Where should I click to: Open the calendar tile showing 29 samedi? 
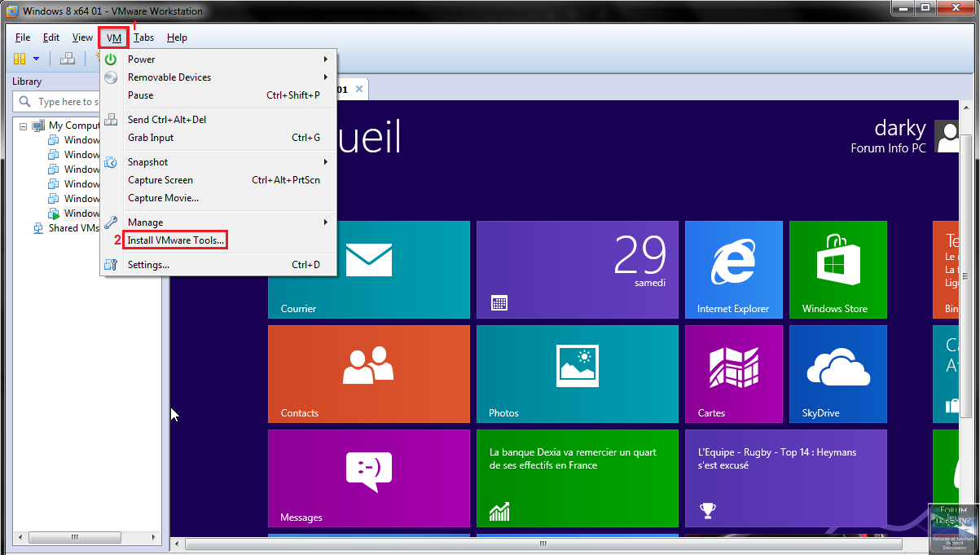pyautogui.click(x=578, y=270)
